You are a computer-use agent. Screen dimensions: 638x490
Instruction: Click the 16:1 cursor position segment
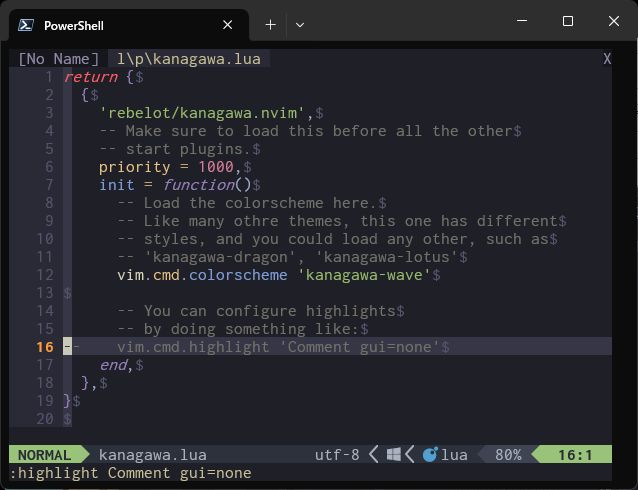coord(574,455)
